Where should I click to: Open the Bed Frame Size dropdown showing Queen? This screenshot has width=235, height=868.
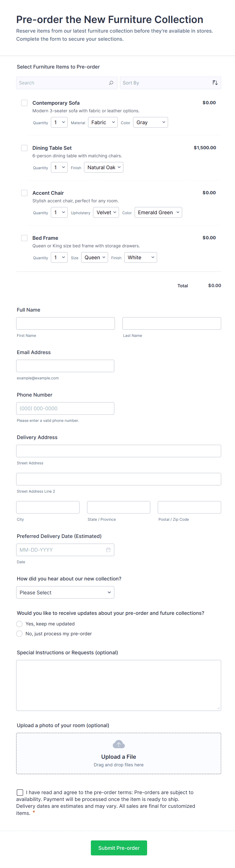[x=94, y=257]
